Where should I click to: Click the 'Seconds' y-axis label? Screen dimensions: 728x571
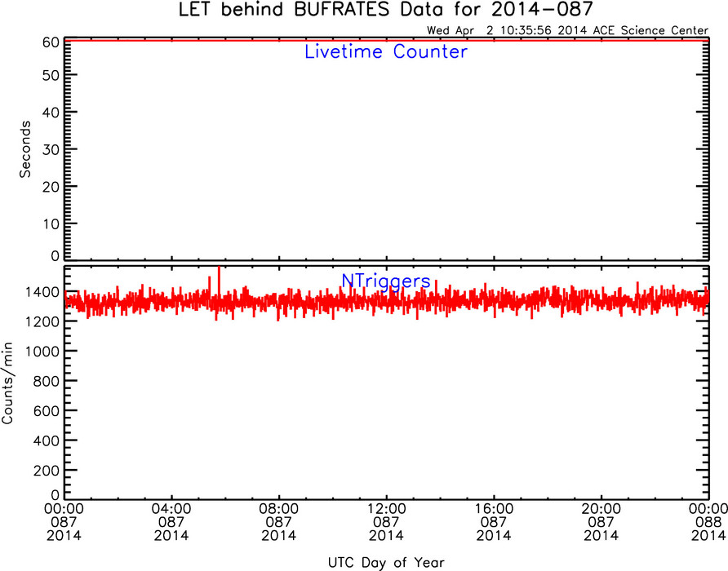[25, 149]
